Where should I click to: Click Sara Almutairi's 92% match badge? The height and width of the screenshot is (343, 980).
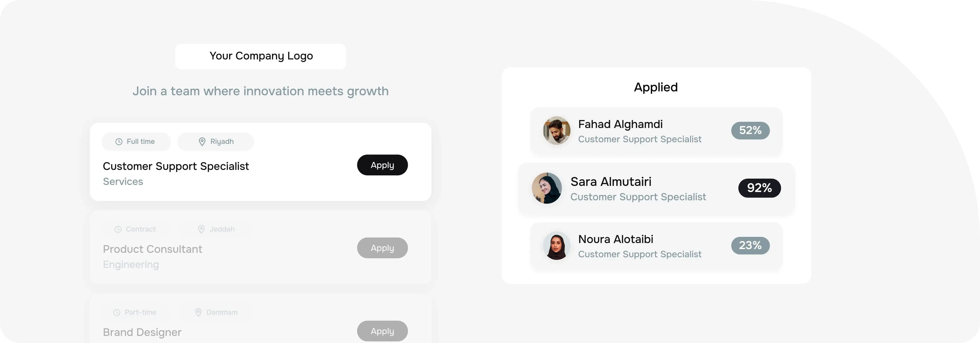[x=759, y=188]
